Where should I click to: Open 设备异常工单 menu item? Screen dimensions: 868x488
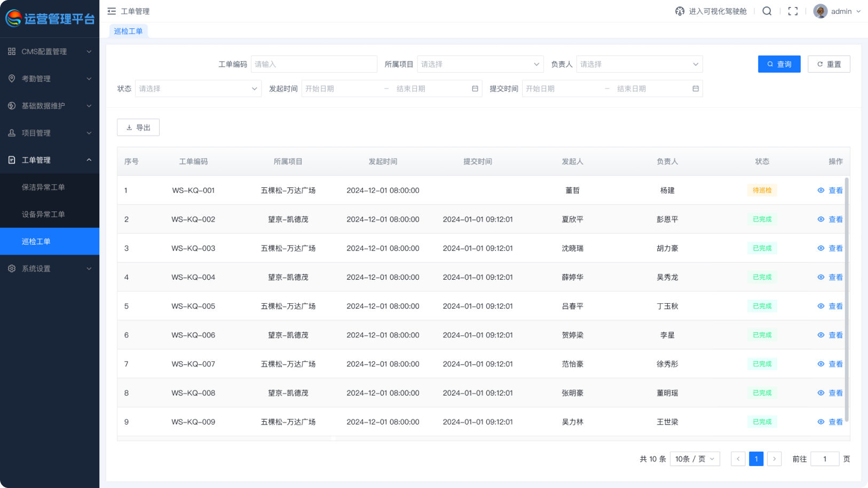point(50,215)
